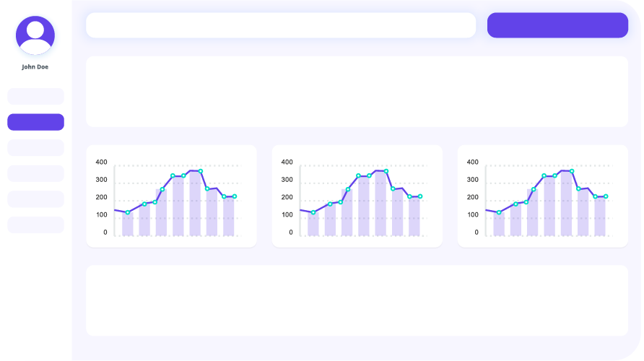Select the second-to-last sidebar menu item
This screenshot has height=361, width=644.
click(x=35, y=199)
